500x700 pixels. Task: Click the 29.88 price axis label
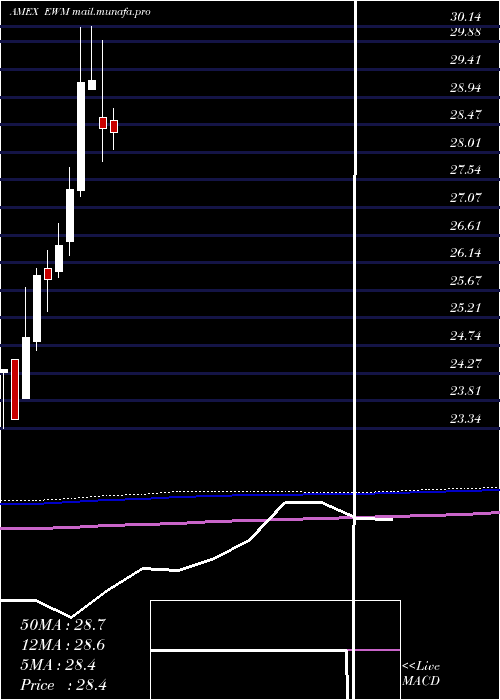(466, 32)
